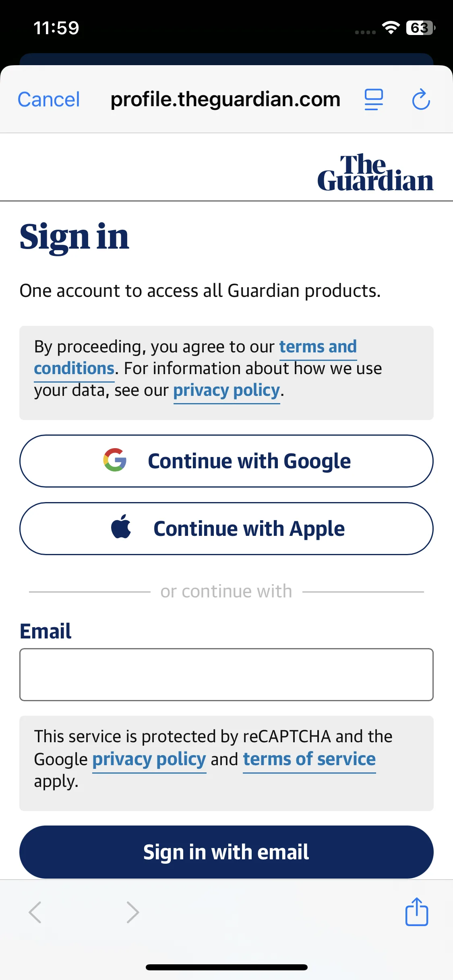Tap the profile.theguardian.com address text
Screen dimensions: 453x980
[225, 99]
